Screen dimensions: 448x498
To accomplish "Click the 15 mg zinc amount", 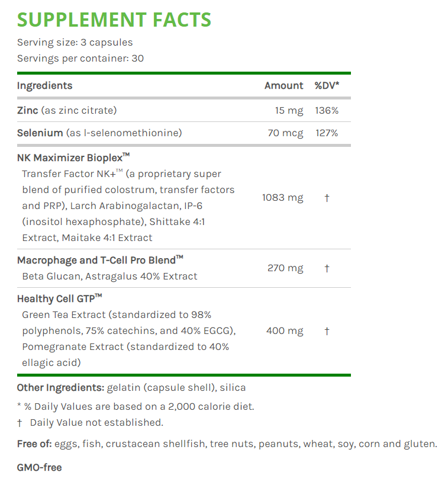I will (x=289, y=110).
